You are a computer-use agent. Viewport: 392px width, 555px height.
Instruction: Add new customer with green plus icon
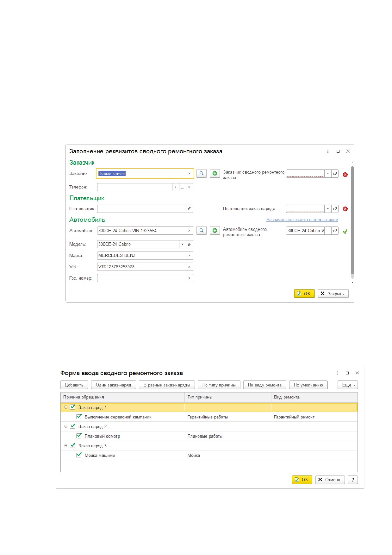215,174
